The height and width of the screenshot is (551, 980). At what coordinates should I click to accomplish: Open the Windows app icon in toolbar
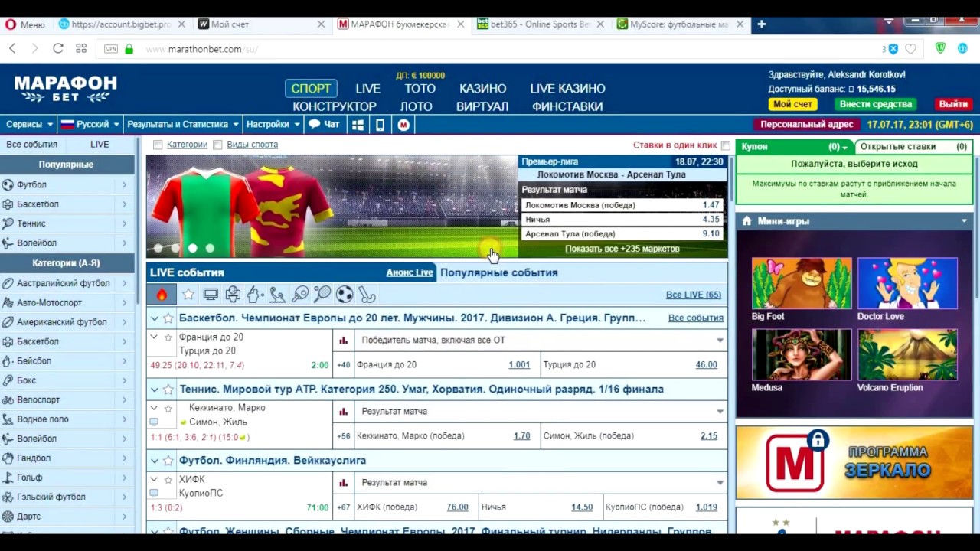(x=358, y=125)
